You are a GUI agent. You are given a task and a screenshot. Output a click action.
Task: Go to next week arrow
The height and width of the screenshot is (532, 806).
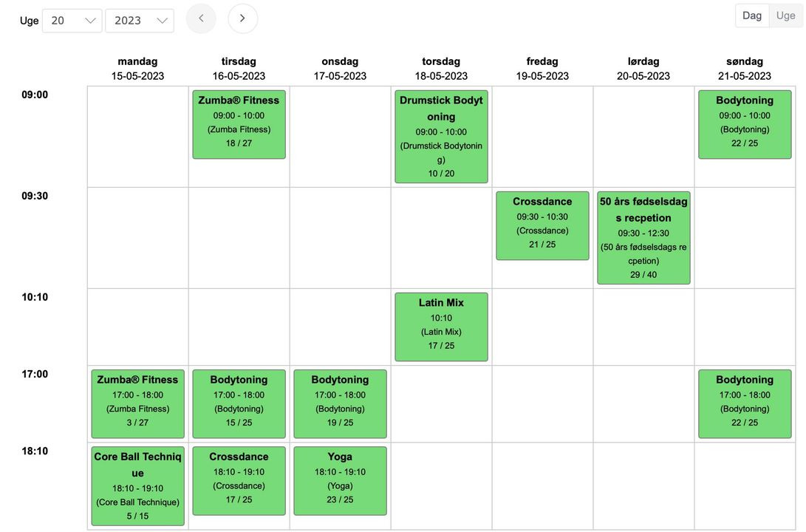pos(242,19)
